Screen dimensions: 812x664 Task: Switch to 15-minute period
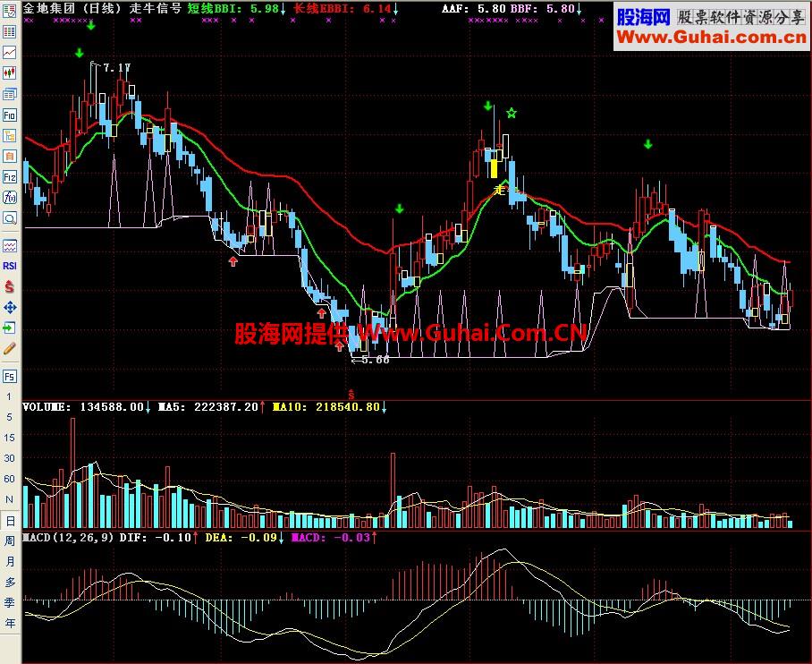[x=9, y=438]
